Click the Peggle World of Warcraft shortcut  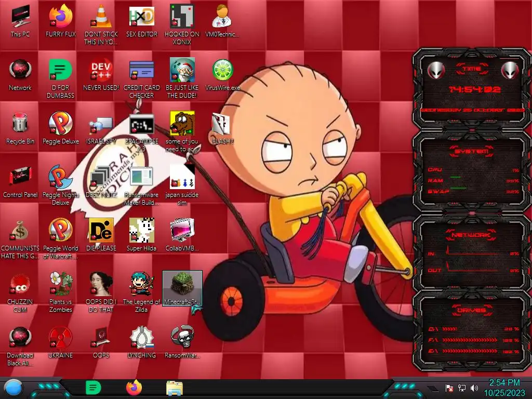pos(61,238)
